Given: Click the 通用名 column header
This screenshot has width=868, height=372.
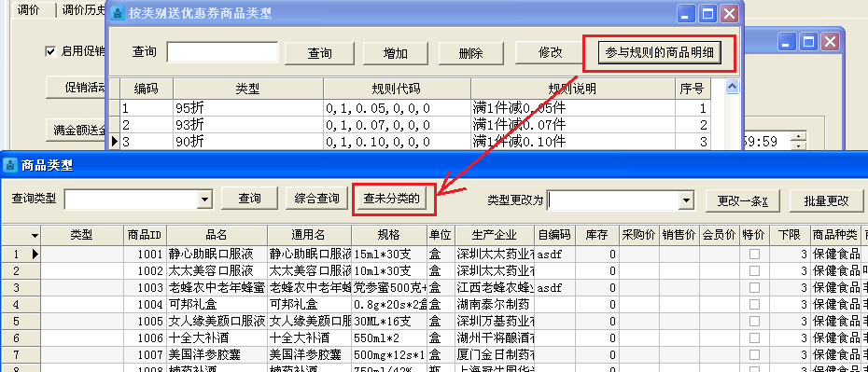Looking at the screenshot, I should (308, 236).
